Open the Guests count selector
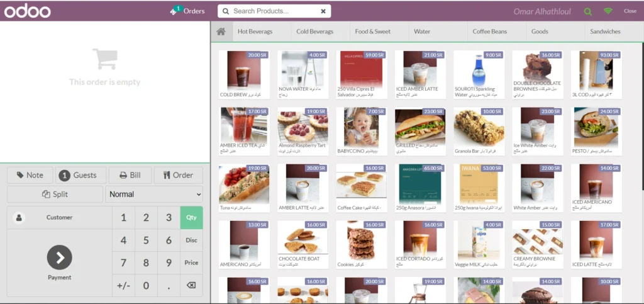The image size is (644, 304). point(78,176)
